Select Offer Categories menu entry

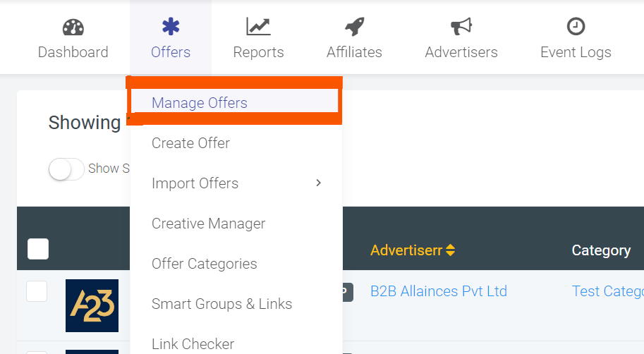click(x=204, y=264)
